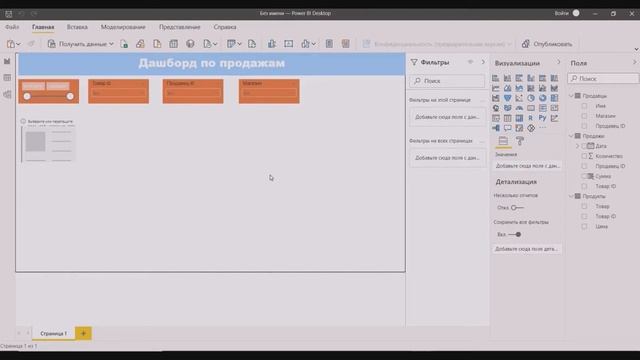
Task: Switch to the Моделирование ribbon tab
Action: [x=123, y=27]
